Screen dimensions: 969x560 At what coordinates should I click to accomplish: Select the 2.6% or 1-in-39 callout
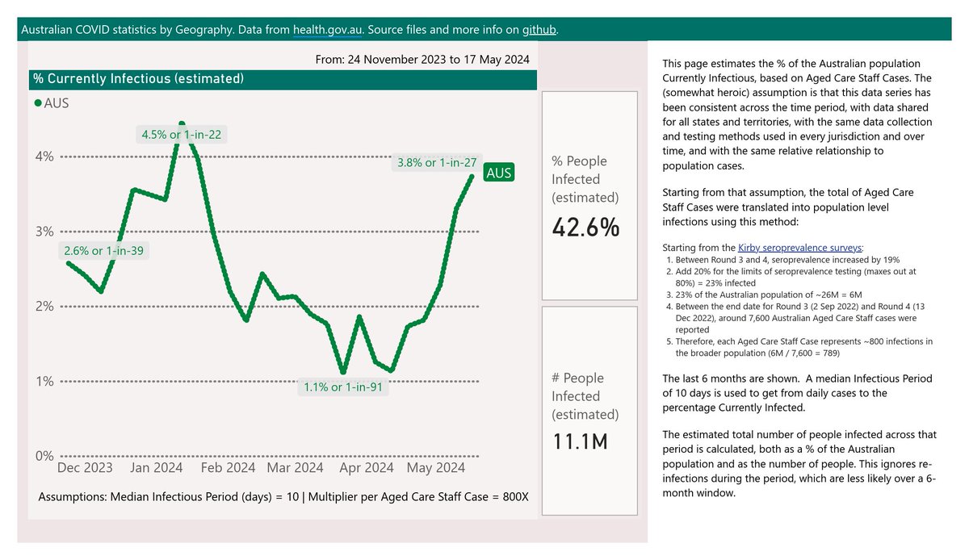click(104, 251)
